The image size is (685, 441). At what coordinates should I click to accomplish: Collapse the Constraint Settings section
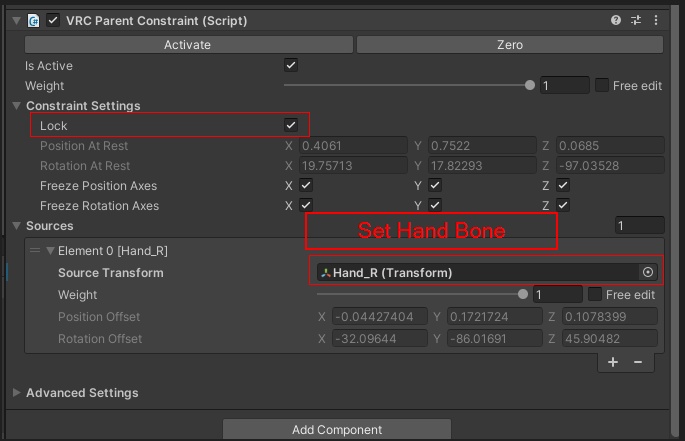coord(17,105)
